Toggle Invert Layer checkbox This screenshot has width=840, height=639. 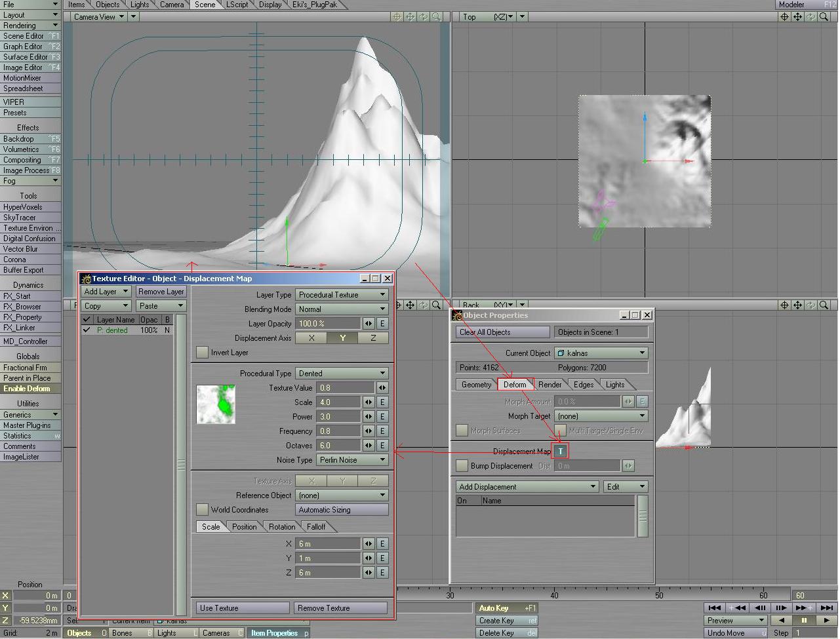pos(203,353)
